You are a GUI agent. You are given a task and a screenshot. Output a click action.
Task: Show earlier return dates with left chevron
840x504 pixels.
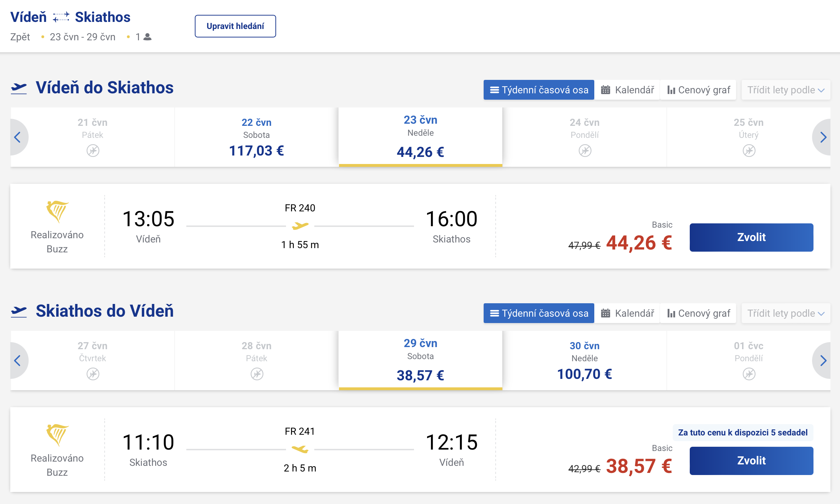tap(17, 361)
